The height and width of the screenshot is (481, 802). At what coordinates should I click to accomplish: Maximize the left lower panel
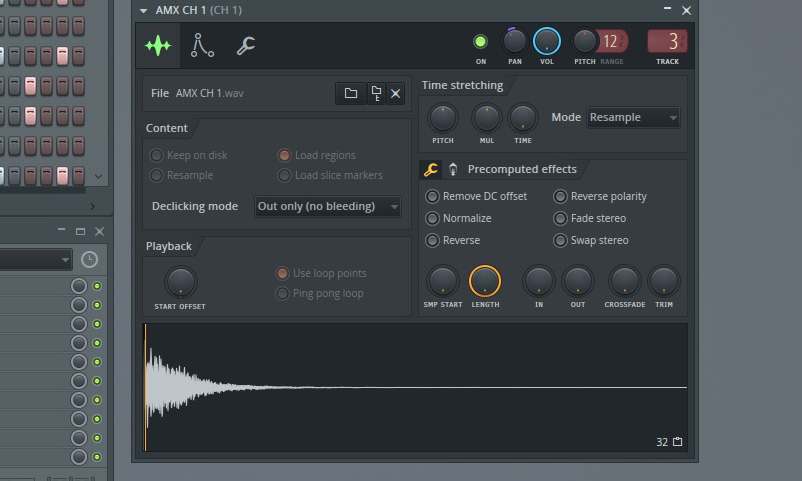point(80,232)
